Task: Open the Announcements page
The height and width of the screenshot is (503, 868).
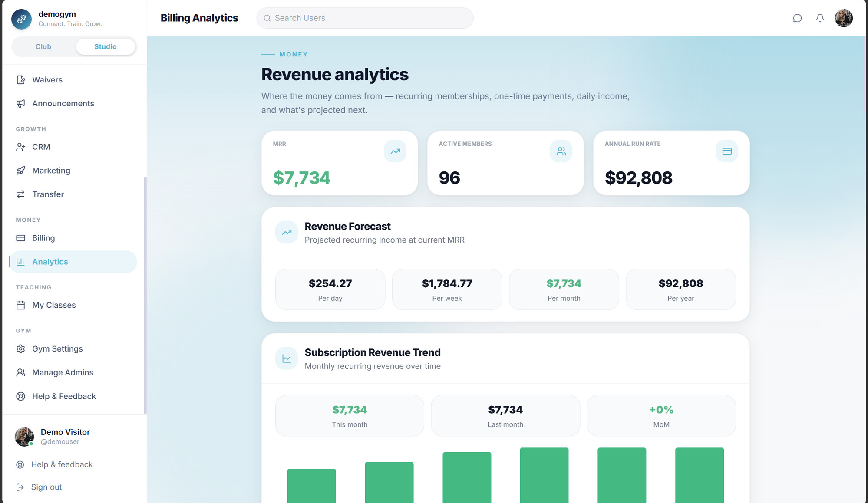Action: [73, 103]
